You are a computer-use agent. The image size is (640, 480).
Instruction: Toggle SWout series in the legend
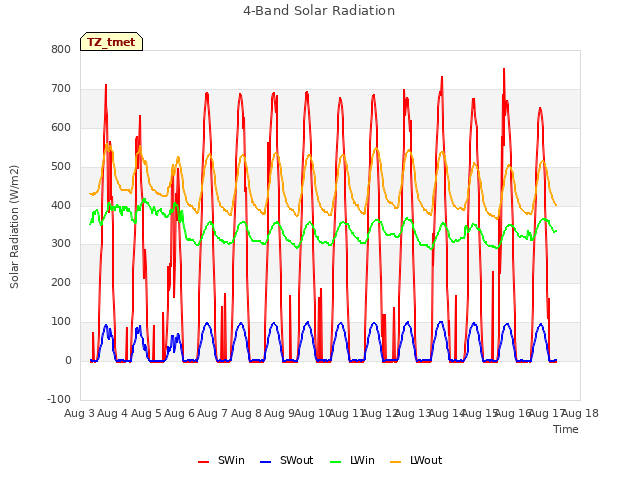(287, 460)
